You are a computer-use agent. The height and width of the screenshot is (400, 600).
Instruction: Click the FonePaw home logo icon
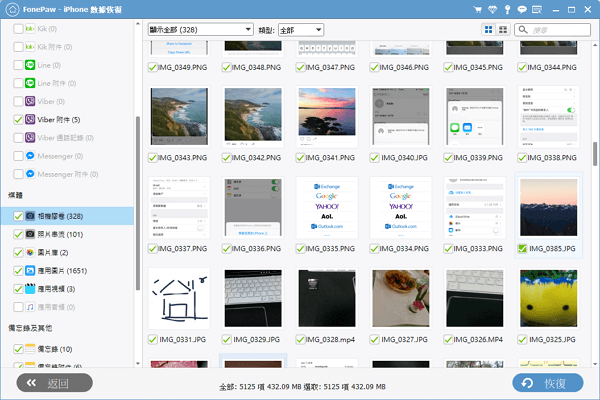[12, 10]
